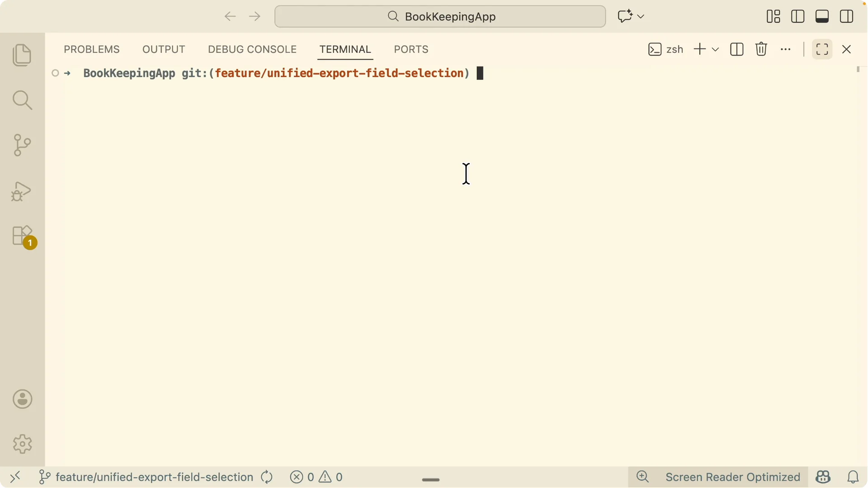Kill terminal with the trash icon
Viewport: 868px width, 488px height.
coord(761,49)
